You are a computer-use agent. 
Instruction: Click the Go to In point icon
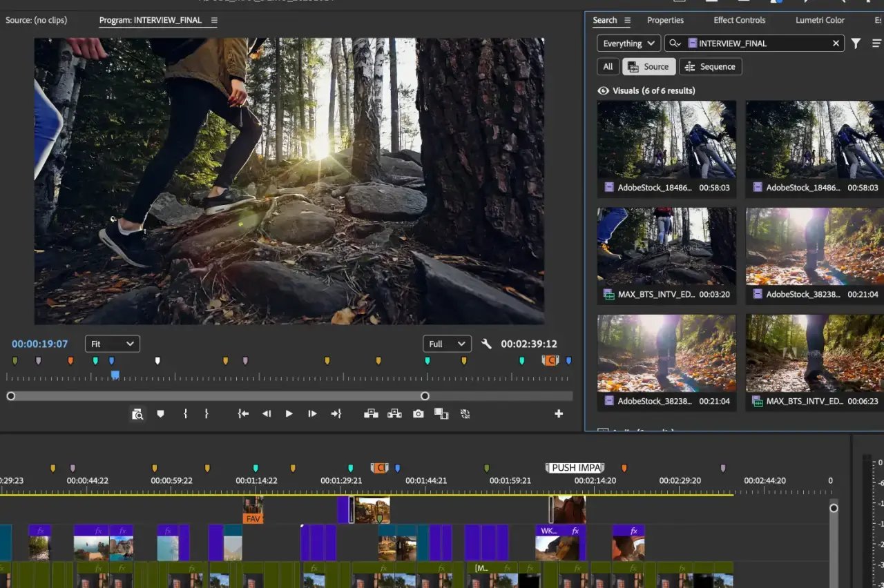242,413
